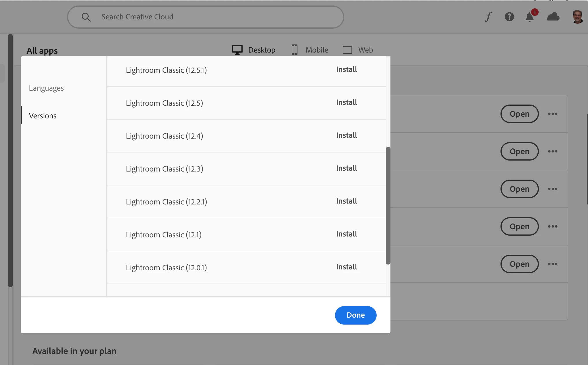Select Versions in the dialog sidebar
Screen dimensions: 588x365
point(43,116)
